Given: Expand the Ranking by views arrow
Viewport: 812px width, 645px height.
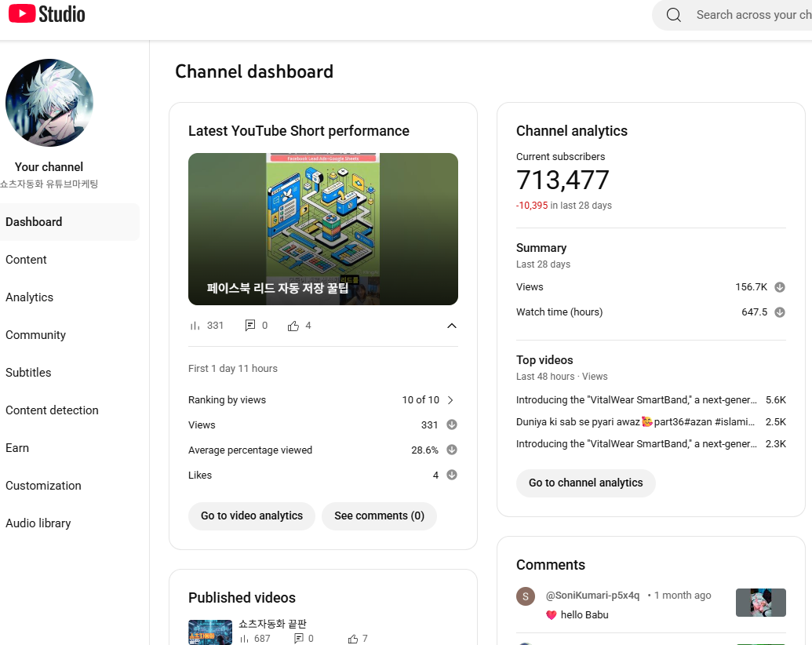Looking at the screenshot, I should [x=450, y=400].
